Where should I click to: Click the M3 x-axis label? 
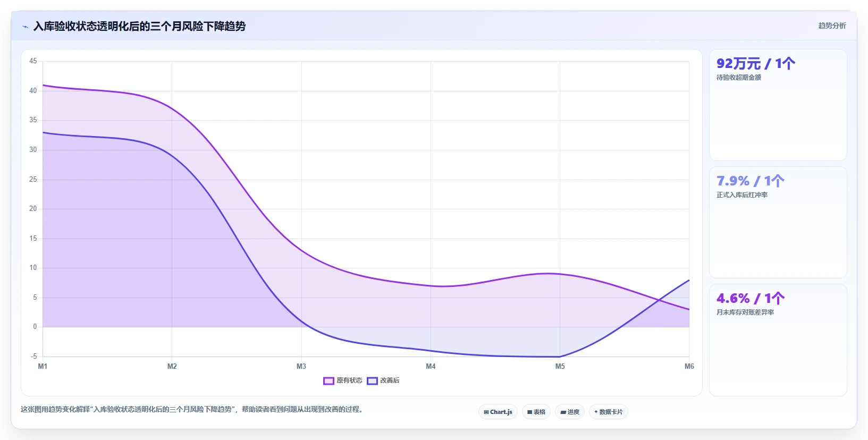301,366
